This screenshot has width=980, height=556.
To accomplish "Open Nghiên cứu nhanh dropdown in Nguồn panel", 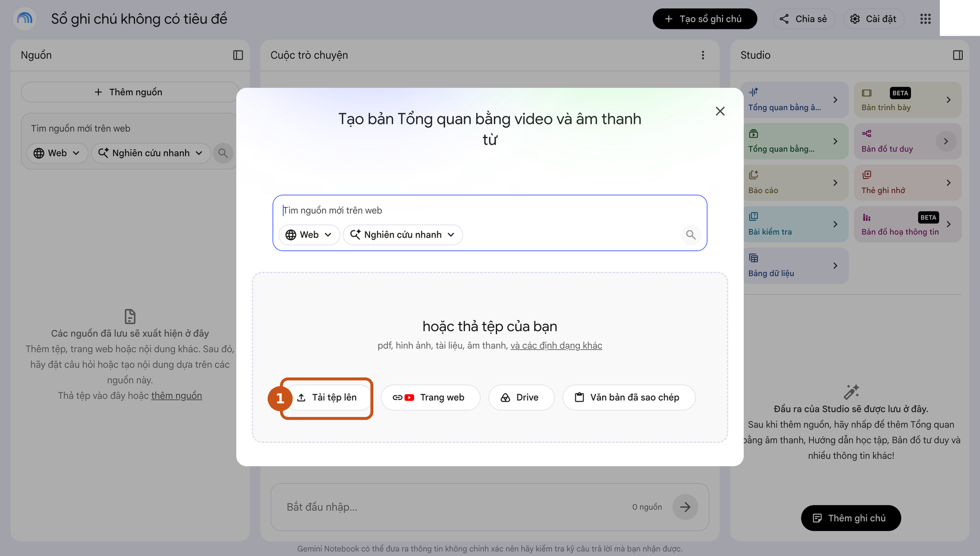I will (x=151, y=153).
